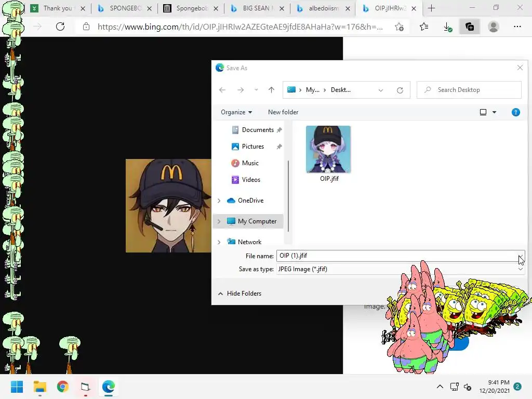Expand the My Computer tree node

pos(219,221)
